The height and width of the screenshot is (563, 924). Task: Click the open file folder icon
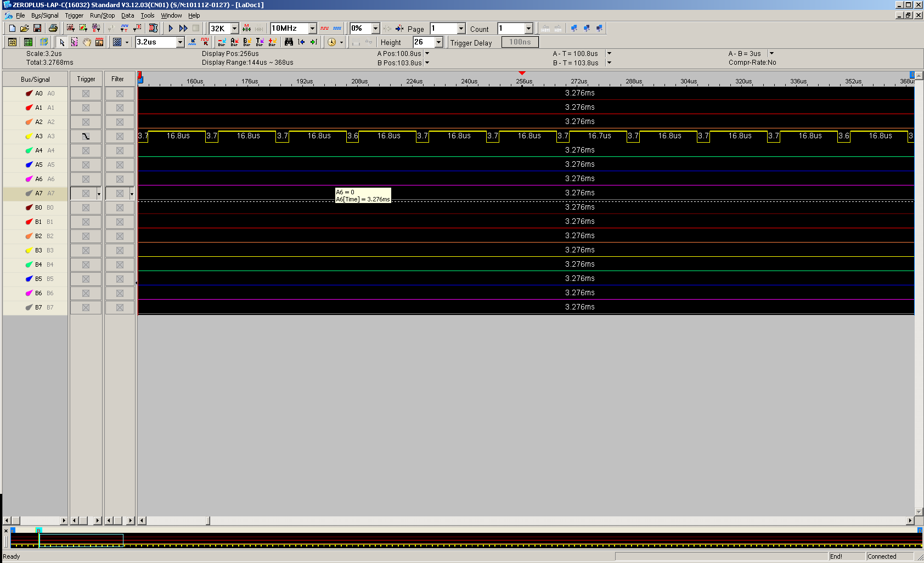[24, 29]
